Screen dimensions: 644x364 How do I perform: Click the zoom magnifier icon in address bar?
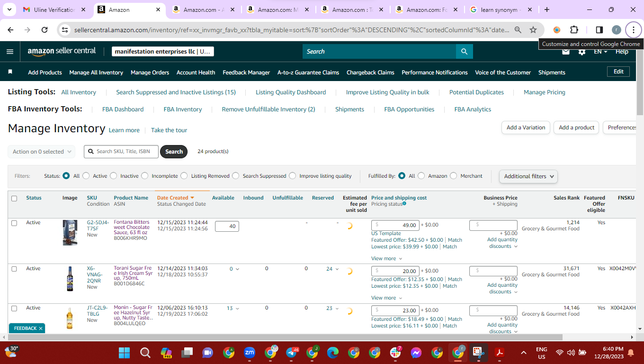[518, 30]
